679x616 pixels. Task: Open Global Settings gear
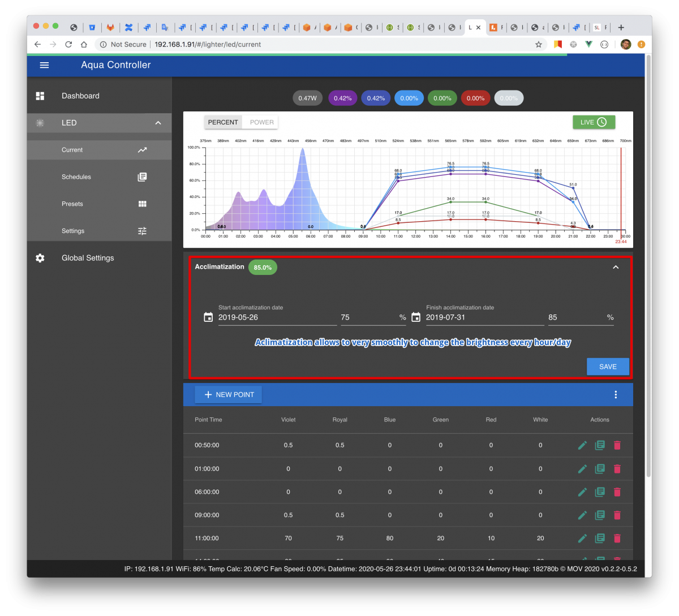[40, 258]
